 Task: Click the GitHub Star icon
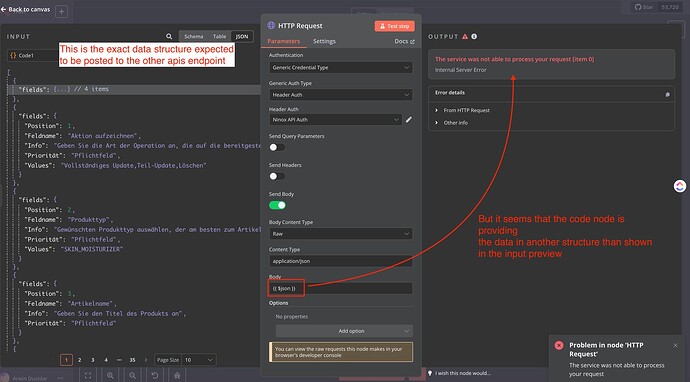pos(638,7)
